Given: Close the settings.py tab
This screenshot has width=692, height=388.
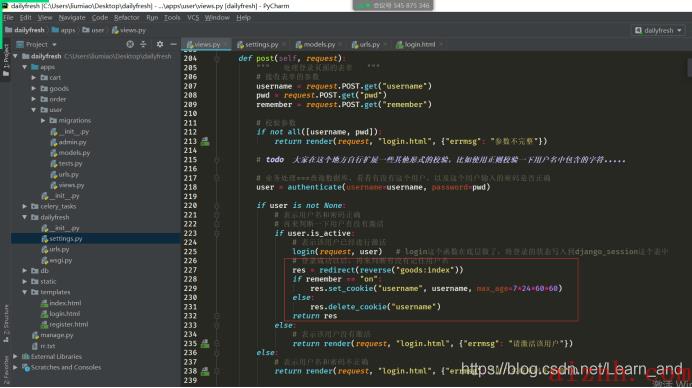Looking at the screenshot, I should point(284,45).
